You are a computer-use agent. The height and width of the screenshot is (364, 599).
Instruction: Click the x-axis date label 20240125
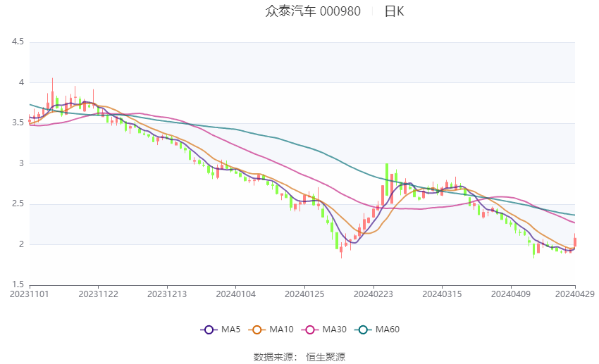pyautogui.click(x=304, y=294)
